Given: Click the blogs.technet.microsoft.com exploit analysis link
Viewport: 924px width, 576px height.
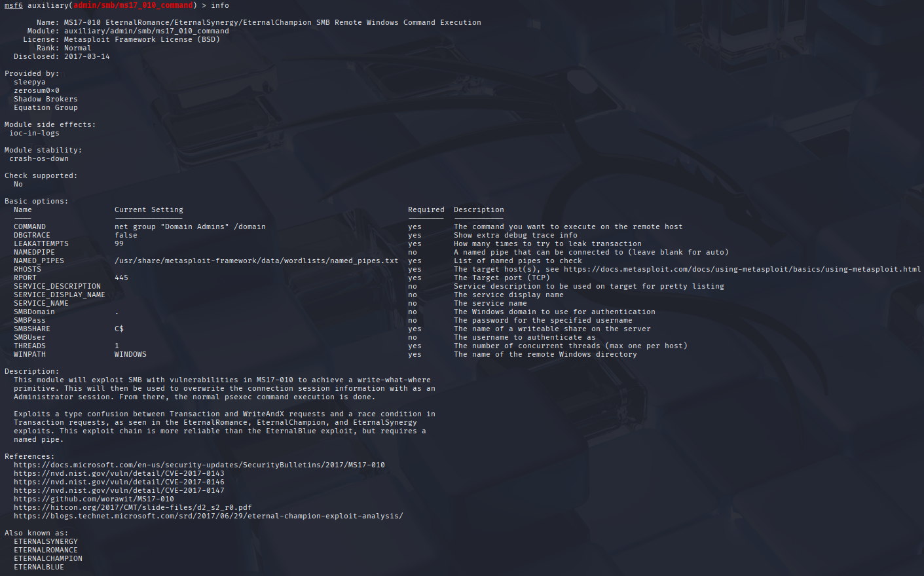Looking at the screenshot, I should point(208,516).
